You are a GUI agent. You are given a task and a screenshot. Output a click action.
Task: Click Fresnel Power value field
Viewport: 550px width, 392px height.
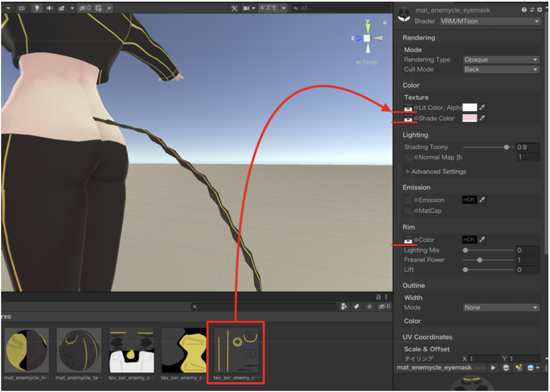click(x=528, y=260)
